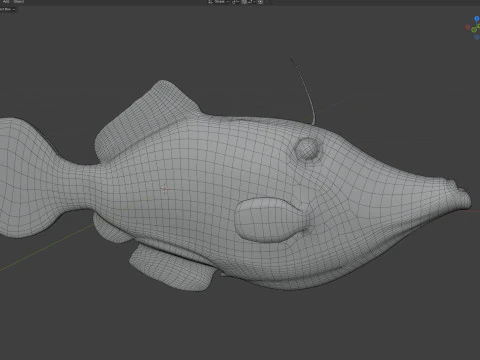Screen dimensions: 480x360
Task: Open the Select Box tool dropdown
Action: pos(7,9)
